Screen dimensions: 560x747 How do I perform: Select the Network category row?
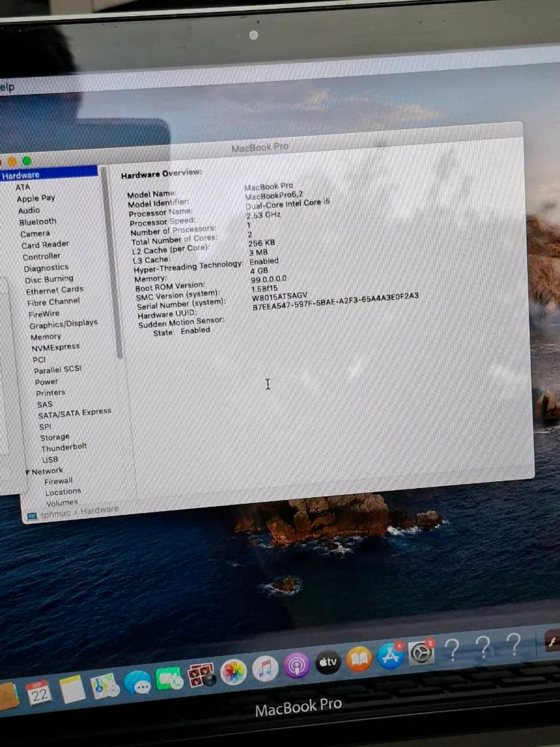[47, 471]
